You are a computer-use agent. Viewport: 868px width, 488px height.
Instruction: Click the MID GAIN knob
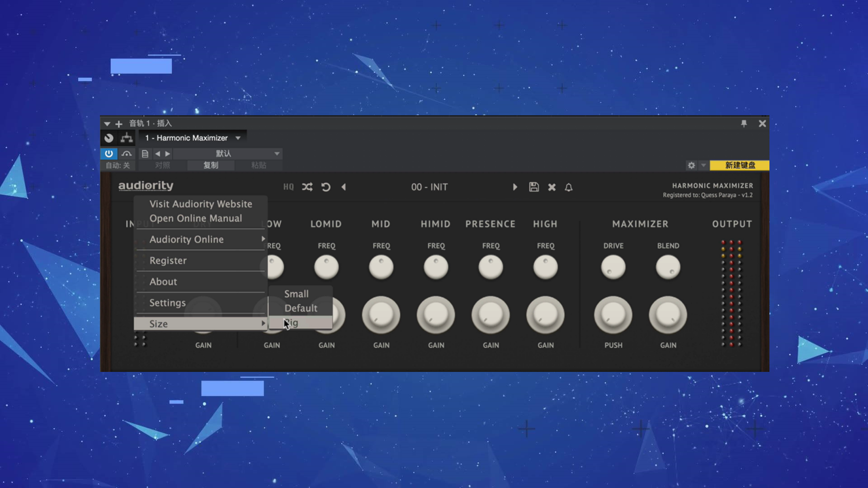(381, 315)
